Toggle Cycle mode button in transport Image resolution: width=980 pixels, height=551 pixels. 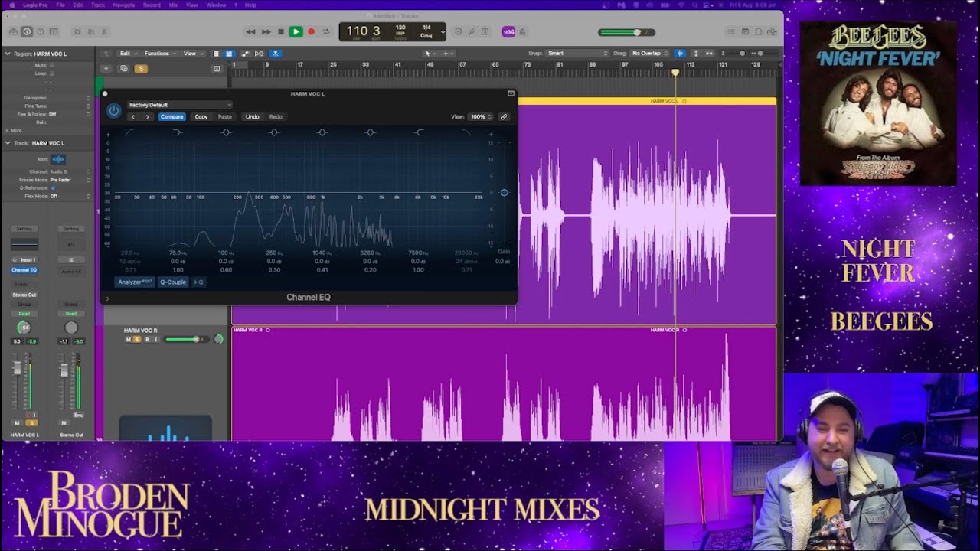pyautogui.click(x=325, y=31)
